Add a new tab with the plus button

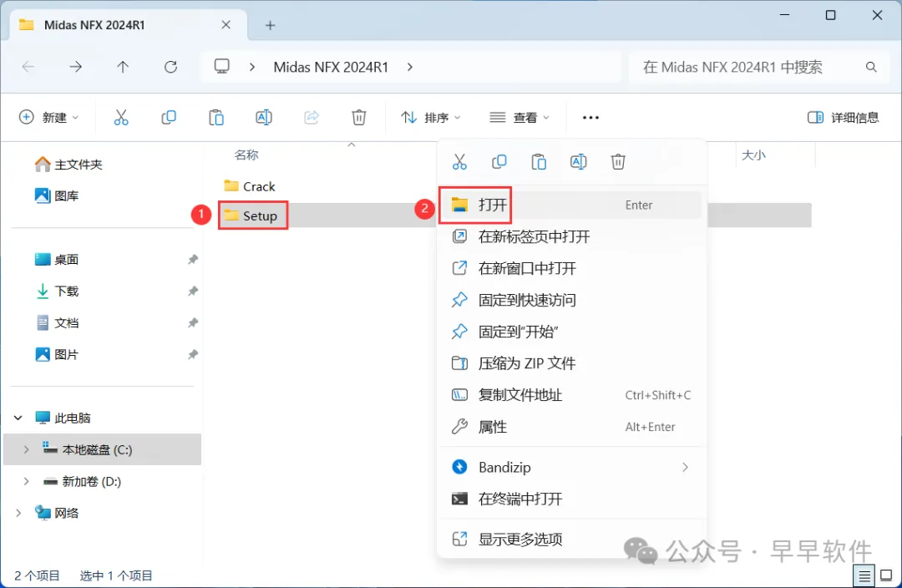pos(270,25)
